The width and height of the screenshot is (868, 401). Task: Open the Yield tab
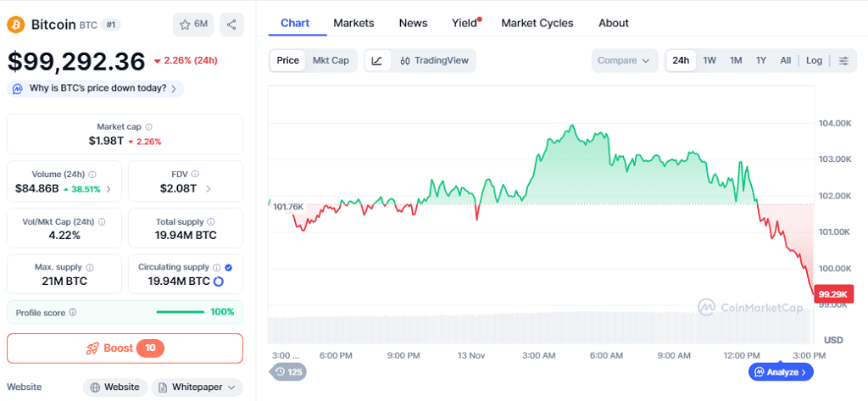[x=465, y=23]
